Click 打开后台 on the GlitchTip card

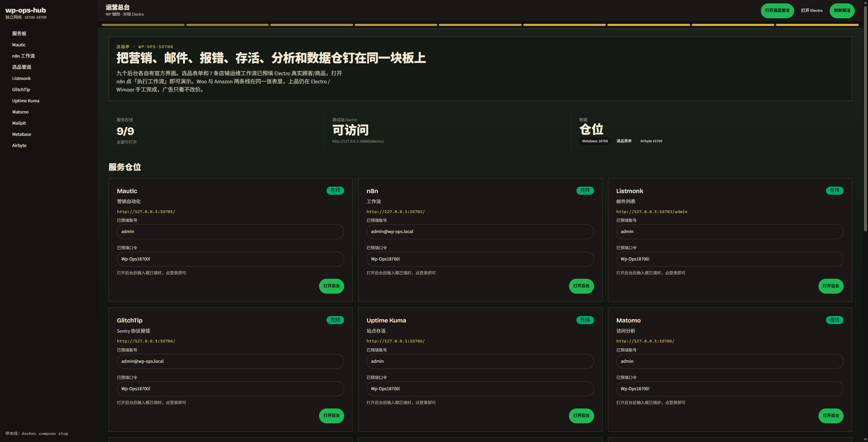pos(332,416)
